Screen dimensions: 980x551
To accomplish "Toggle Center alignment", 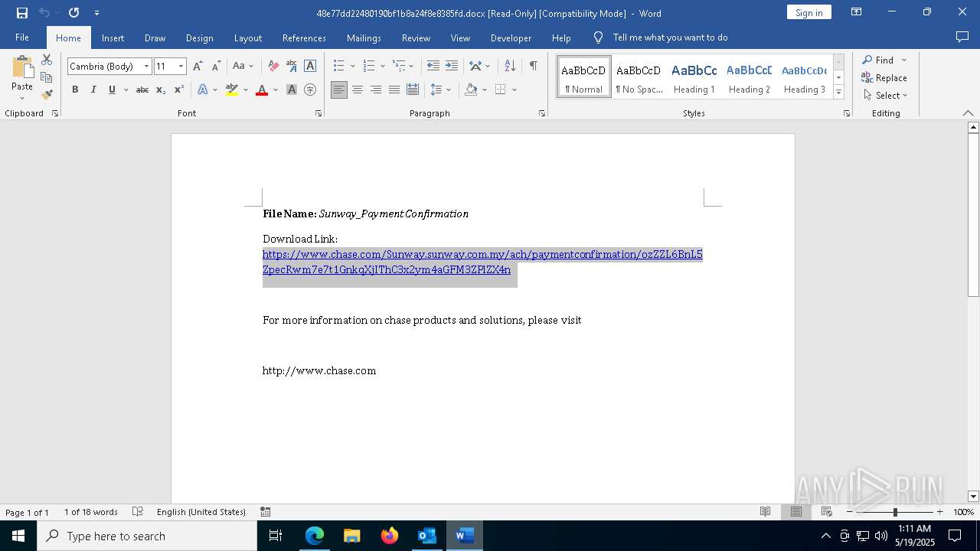I will coord(358,90).
